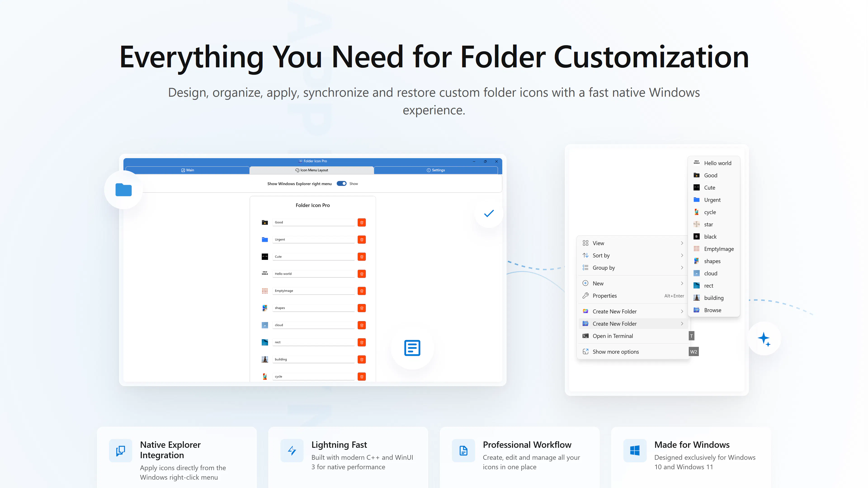The height and width of the screenshot is (488, 868).
Task: Toggle Show Windows Explorer right menu switch
Action: [x=341, y=183]
